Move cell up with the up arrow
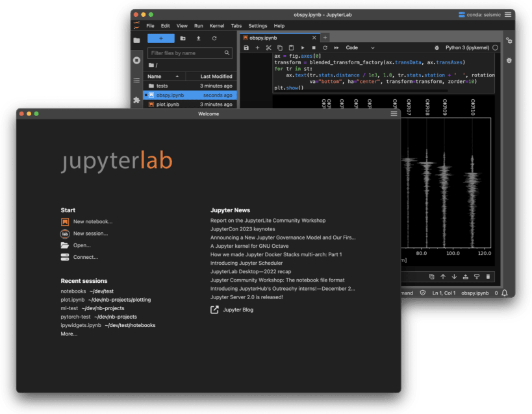The image size is (532, 414). point(443,276)
